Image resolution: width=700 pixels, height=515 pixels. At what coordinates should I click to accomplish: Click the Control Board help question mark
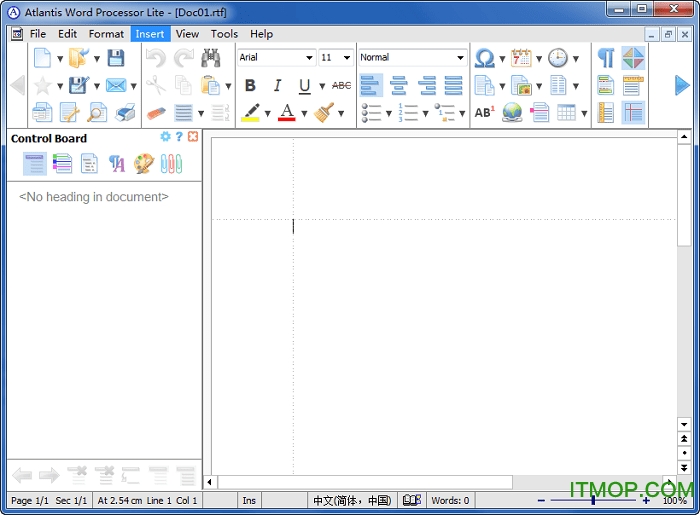click(x=179, y=137)
